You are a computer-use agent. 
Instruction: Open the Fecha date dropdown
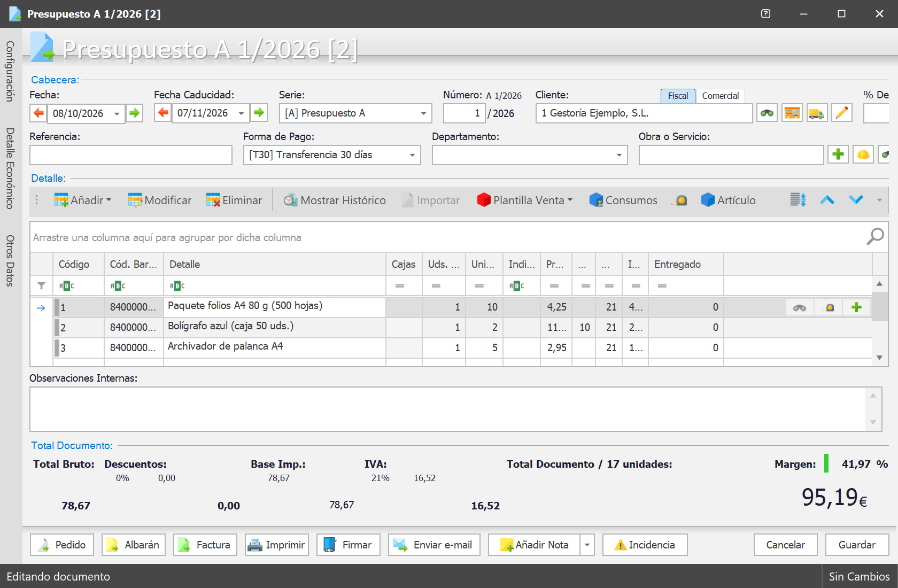point(117,113)
